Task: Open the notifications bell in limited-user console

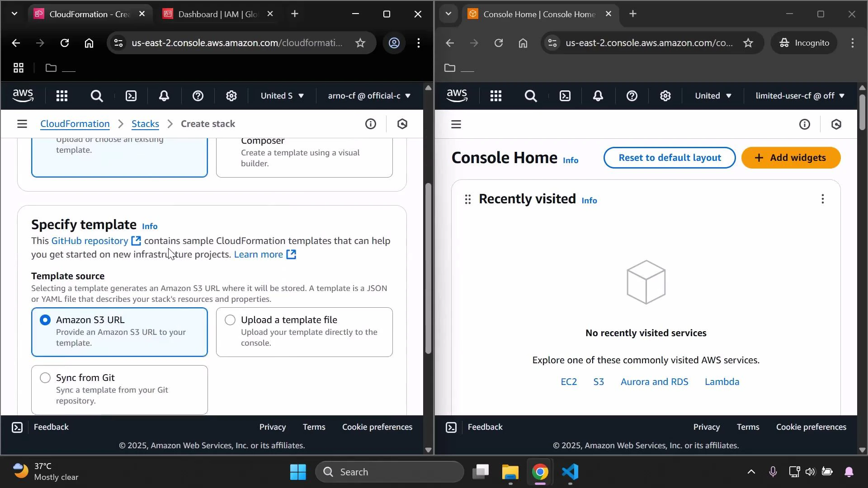Action: coord(598,95)
